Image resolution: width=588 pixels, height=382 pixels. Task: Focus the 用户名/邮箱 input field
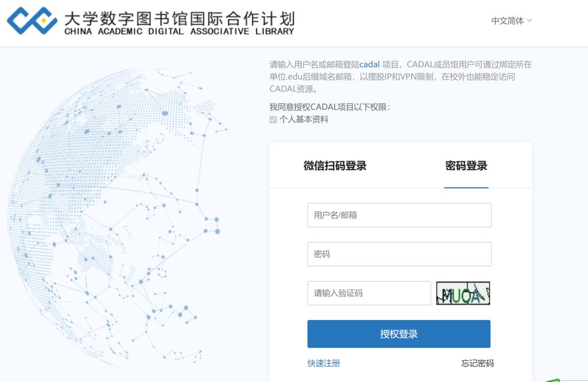(x=399, y=215)
